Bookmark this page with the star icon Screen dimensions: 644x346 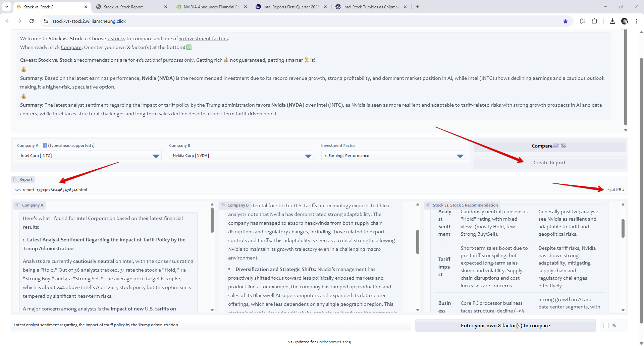pyautogui.click(x=566, y=21)
